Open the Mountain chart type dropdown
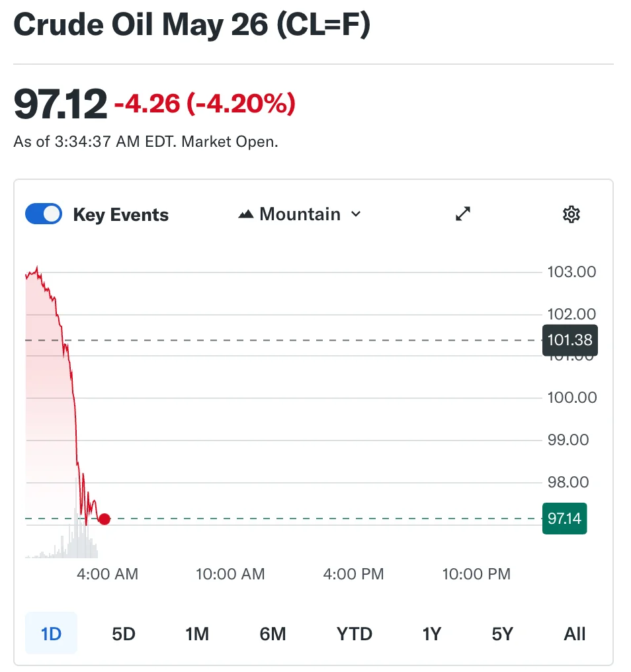 [x=300, y=214]
